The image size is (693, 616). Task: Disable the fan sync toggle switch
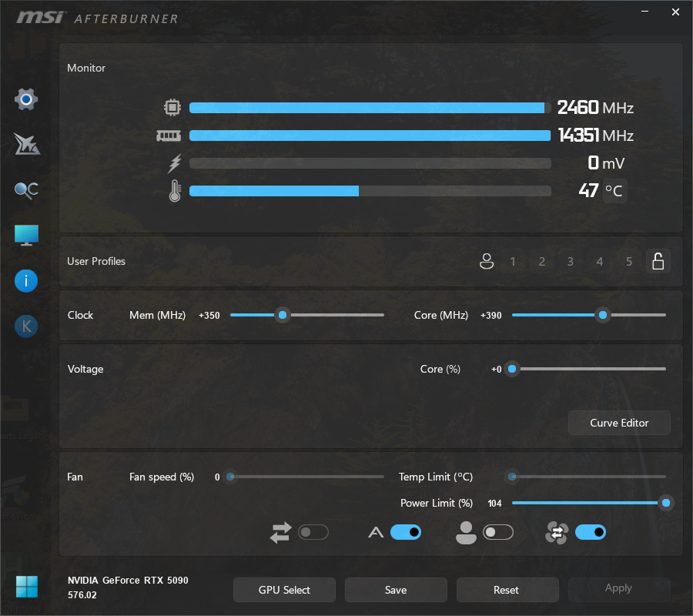coord(590,532)
